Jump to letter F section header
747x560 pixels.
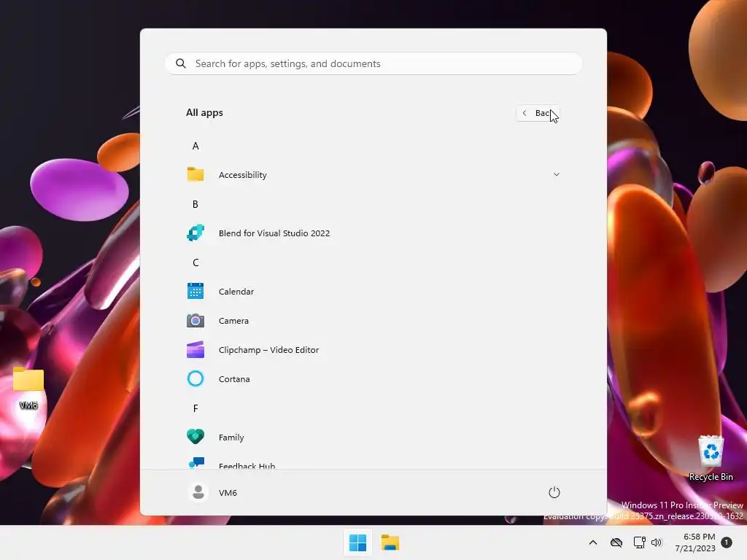(x=196, y=408)
